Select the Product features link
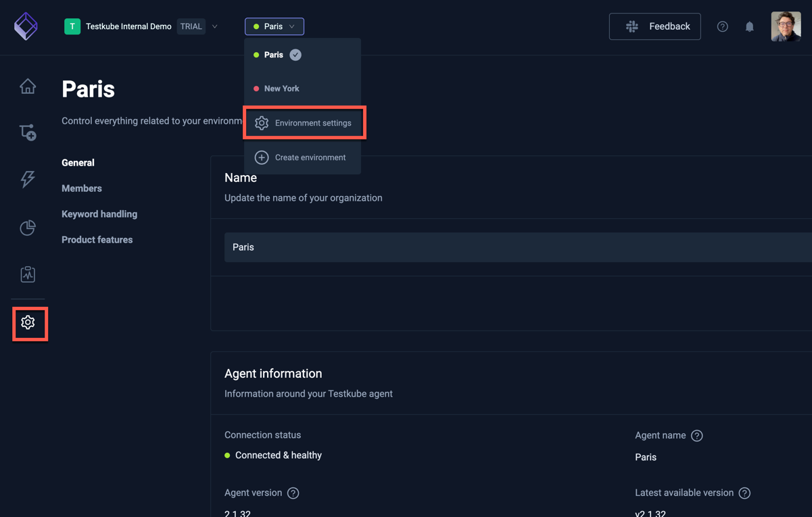The image size is (812, 517). 97,239
